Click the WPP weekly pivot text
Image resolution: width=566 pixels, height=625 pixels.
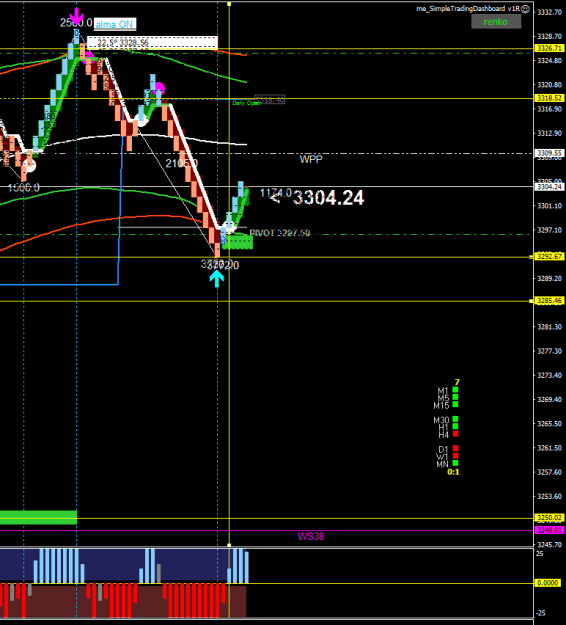[x=311, y=159]
